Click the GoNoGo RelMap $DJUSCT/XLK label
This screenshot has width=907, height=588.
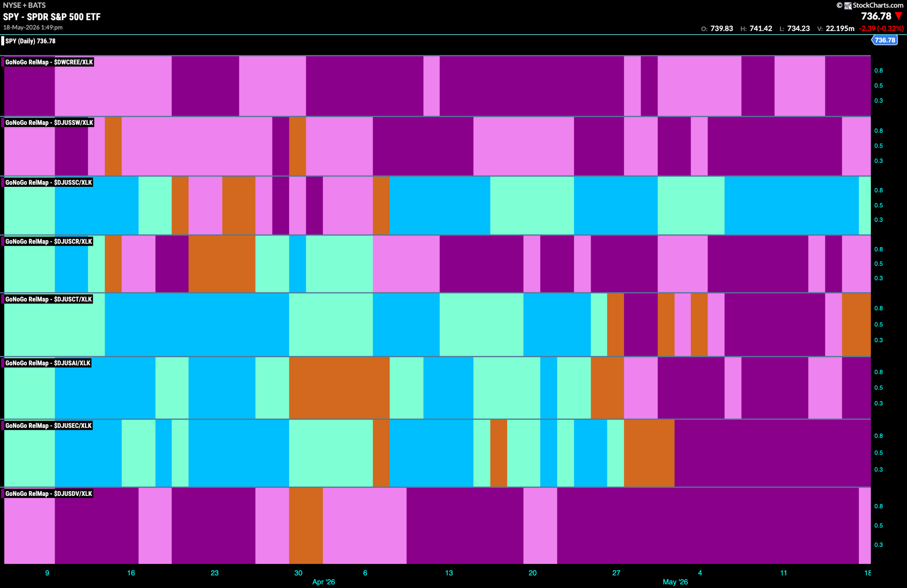tap(49, 299)
